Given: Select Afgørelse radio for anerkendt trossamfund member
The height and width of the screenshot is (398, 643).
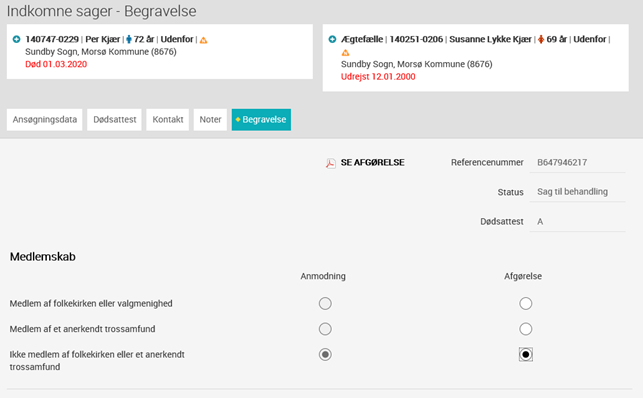Looking at the screenshot, I should (x=526, y=329).
